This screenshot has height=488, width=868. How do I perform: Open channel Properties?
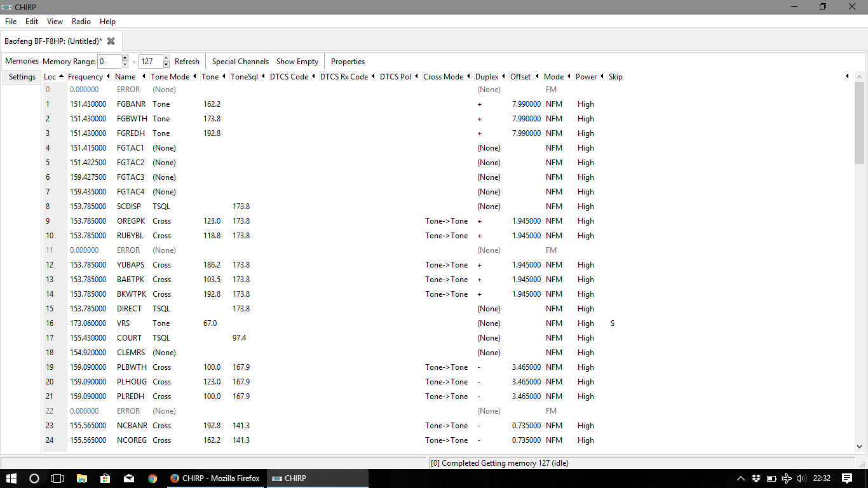click(x=348, y=62)
